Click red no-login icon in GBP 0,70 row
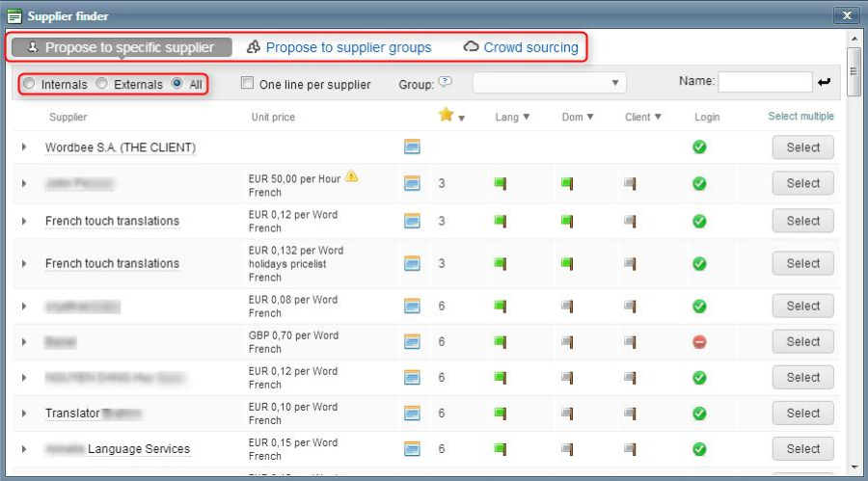This screenshot has width=868, height=481. (x=699, y=341)
